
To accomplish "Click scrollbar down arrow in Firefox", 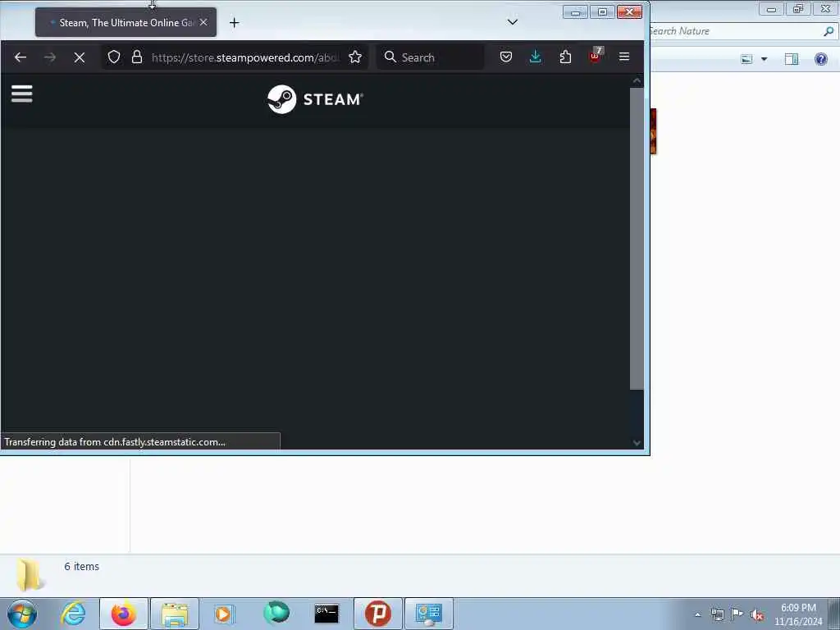I will [637, 443].
